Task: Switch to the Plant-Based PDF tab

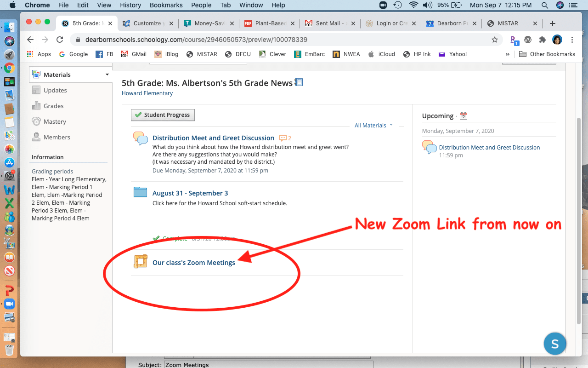Action: tap(269, 23)
